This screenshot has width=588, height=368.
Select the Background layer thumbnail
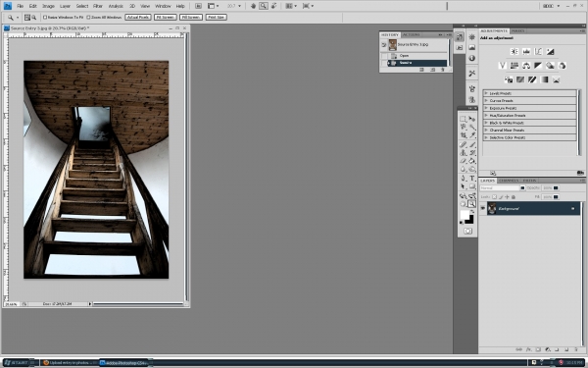click(x=492, y=208)
